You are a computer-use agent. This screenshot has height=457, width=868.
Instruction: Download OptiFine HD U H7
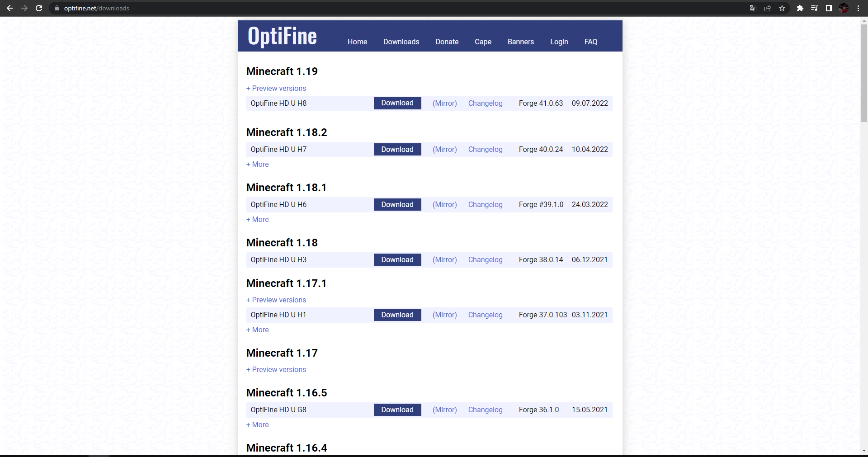397,149
